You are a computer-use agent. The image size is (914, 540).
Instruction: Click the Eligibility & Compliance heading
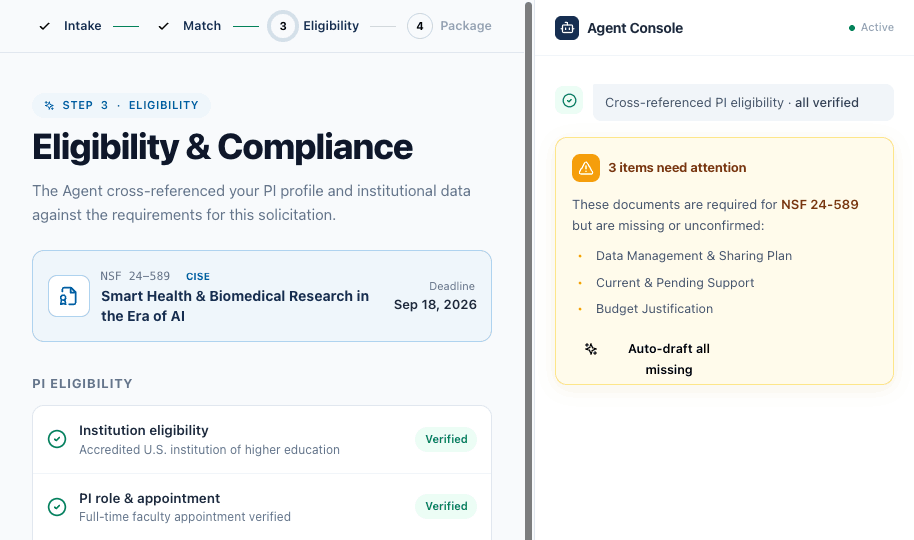pyautogui.click(x=222, y=146)
